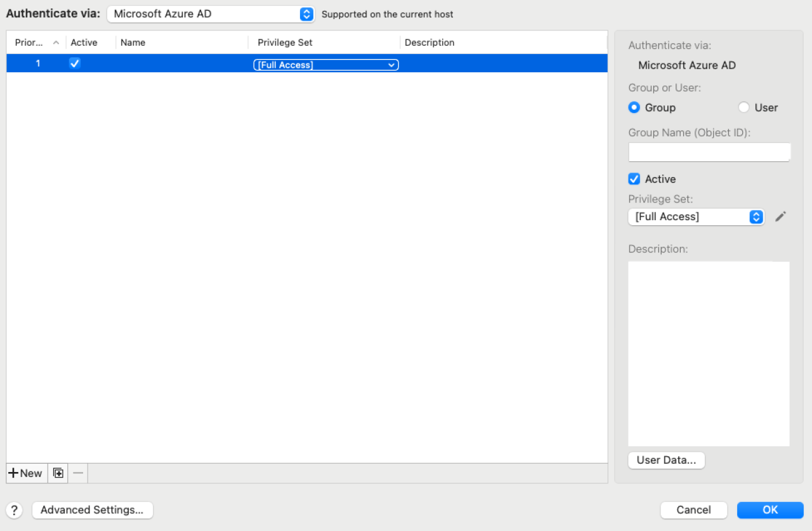The image size is (812, 531).
Task: Click the duplicate account icon
Action: point(58,473)
